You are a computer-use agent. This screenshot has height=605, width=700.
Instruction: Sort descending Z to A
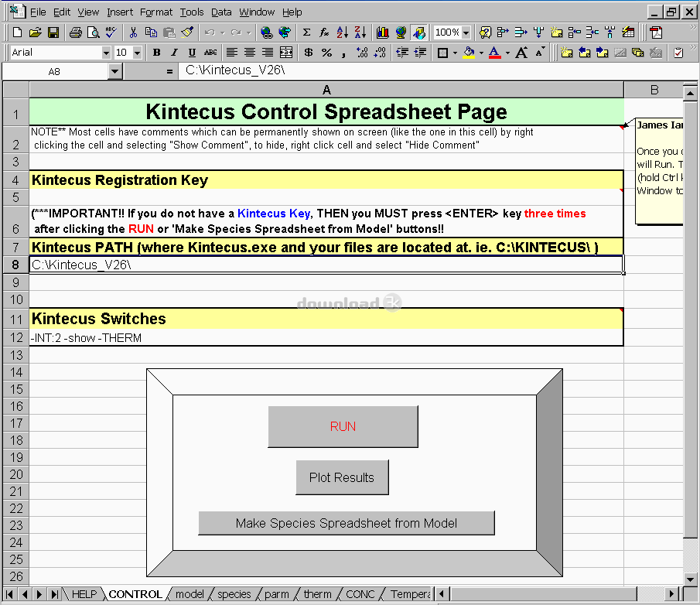click(360, 32)
